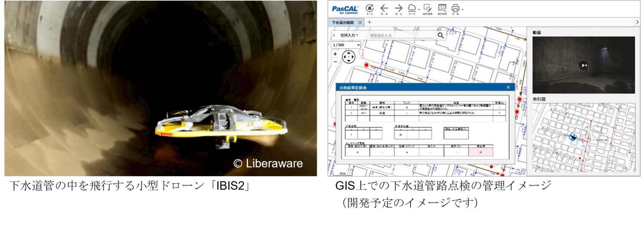Expand the 住所入力 dropdown
Viewport: 644px width, 230px height.
point(349,35)
